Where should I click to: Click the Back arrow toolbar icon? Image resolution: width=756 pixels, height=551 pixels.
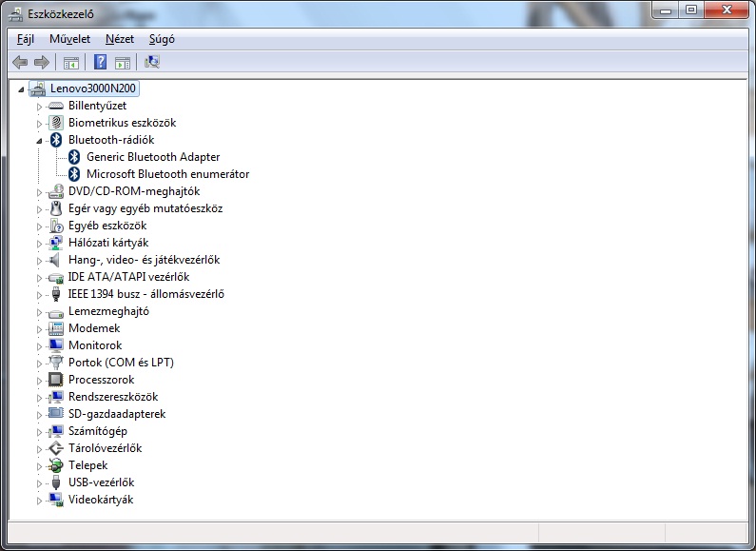(20, 62)
